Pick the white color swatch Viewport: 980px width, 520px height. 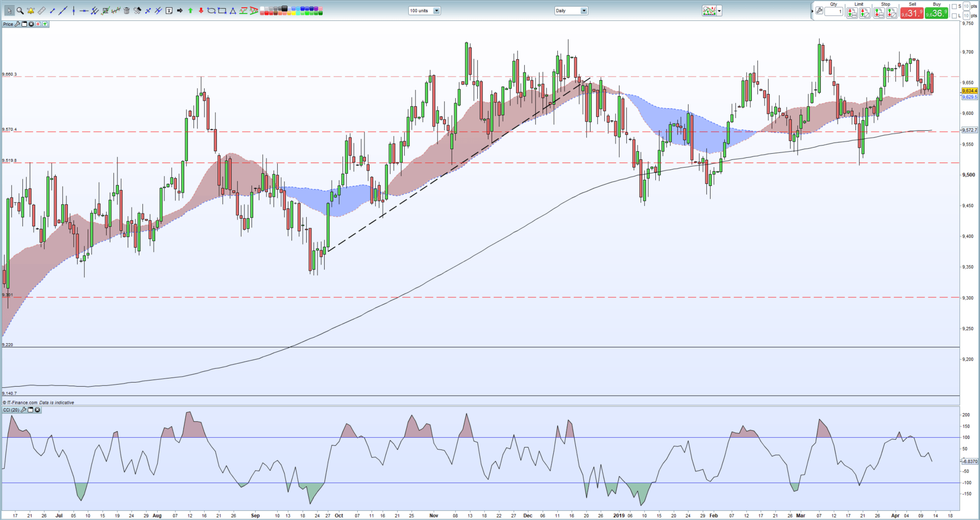pyautogui.click(x=262, y=8)
